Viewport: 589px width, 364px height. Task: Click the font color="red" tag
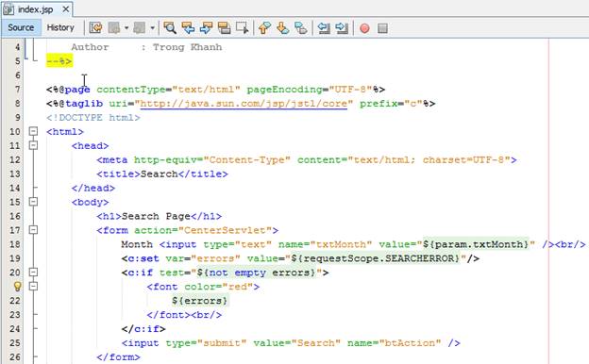[x=203, y=287]
